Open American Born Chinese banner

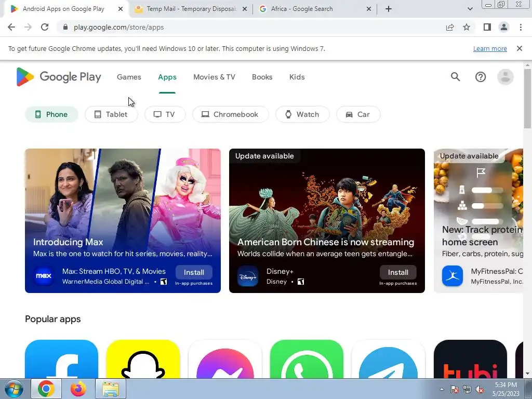point(327,220)
